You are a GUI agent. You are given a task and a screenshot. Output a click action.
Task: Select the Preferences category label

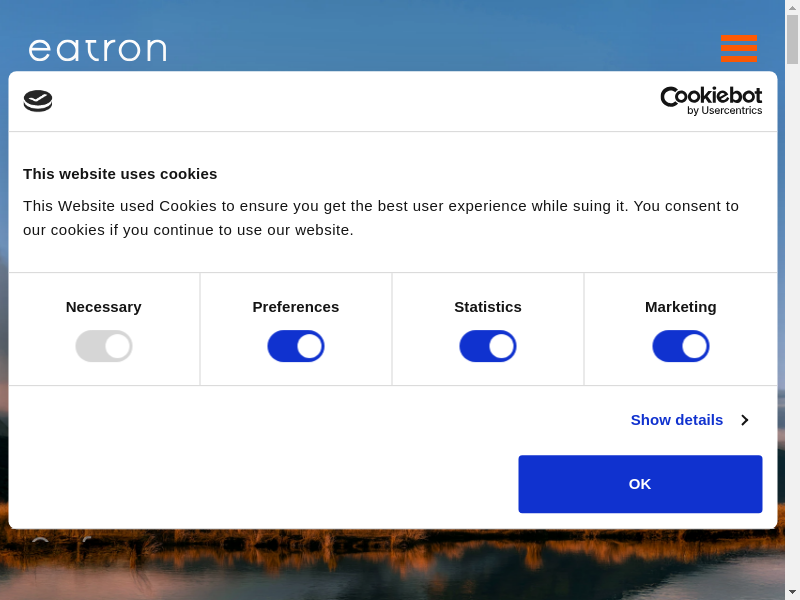pos(296,307)
